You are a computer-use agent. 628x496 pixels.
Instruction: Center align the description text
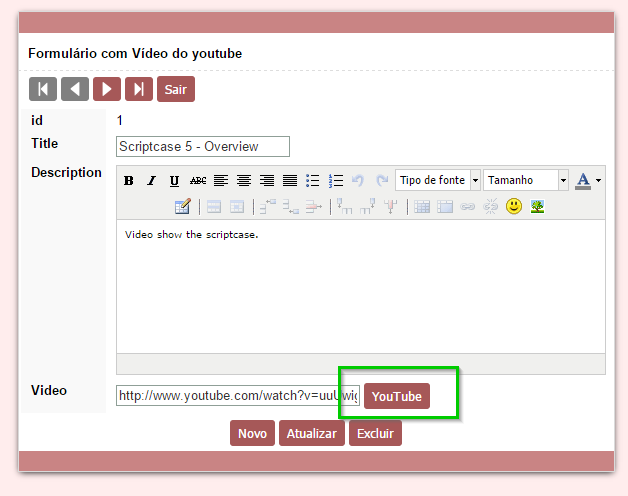pyautogui.click(x=243, y=181)
